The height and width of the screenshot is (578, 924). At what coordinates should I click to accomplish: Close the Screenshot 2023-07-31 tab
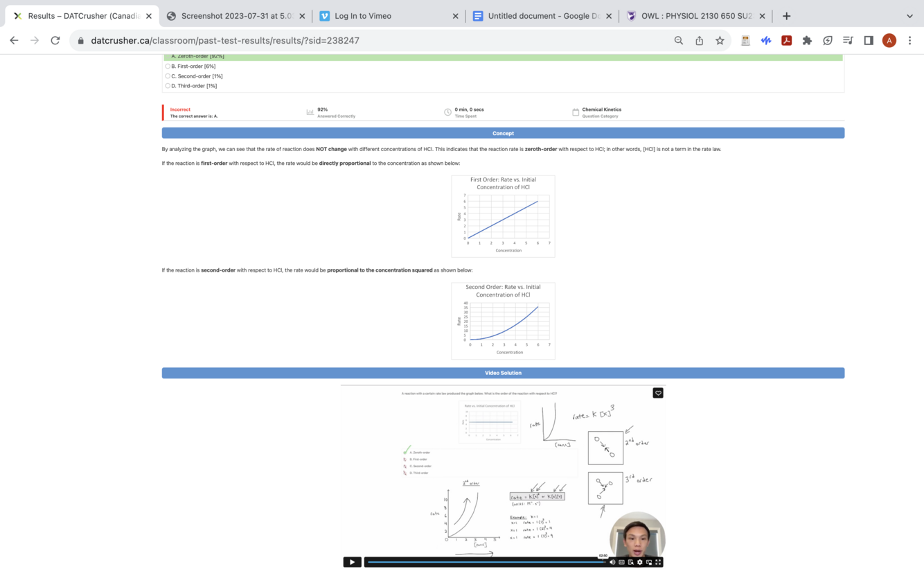(302, 16)
